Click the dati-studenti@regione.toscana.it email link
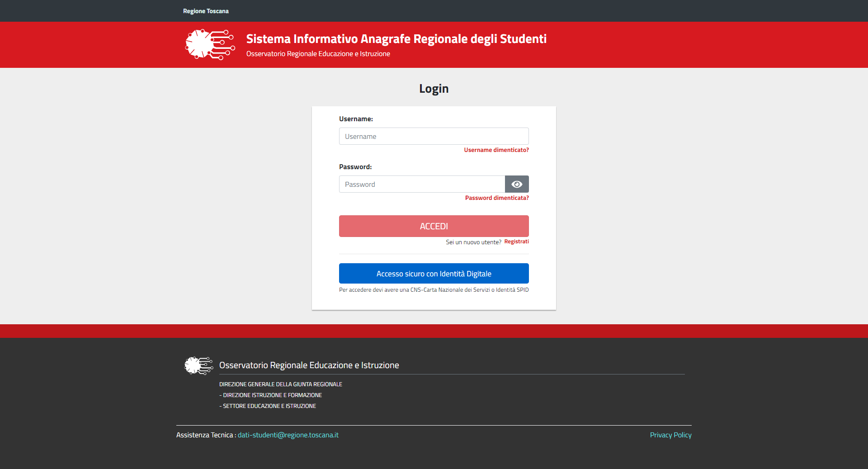868x469 pixels. pos(288,435)
